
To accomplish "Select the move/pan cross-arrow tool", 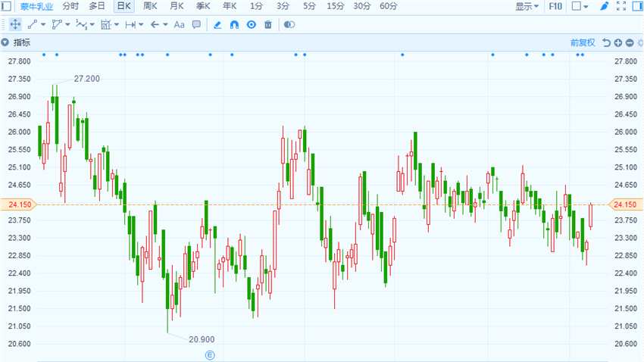I will click(15, 25).
